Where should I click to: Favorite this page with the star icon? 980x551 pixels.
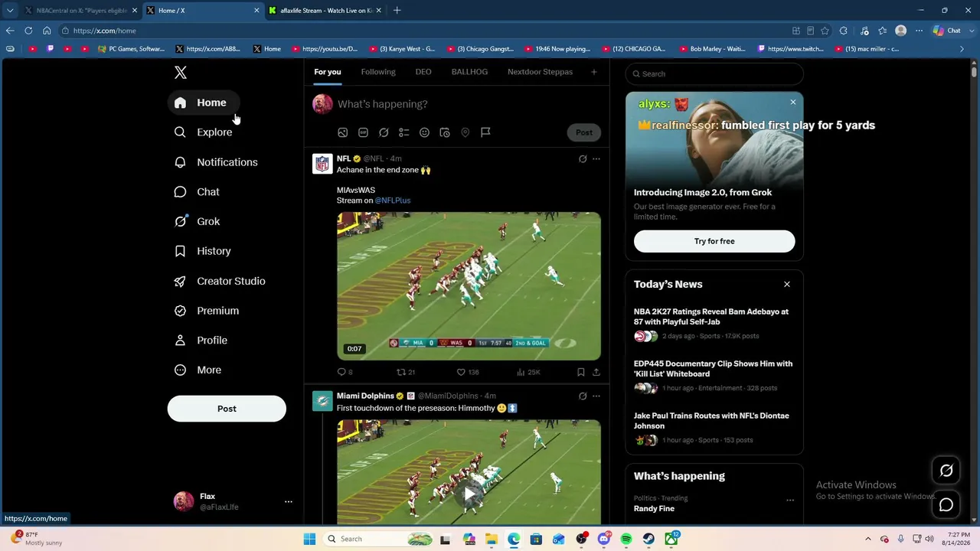click(x=825, y=31)
